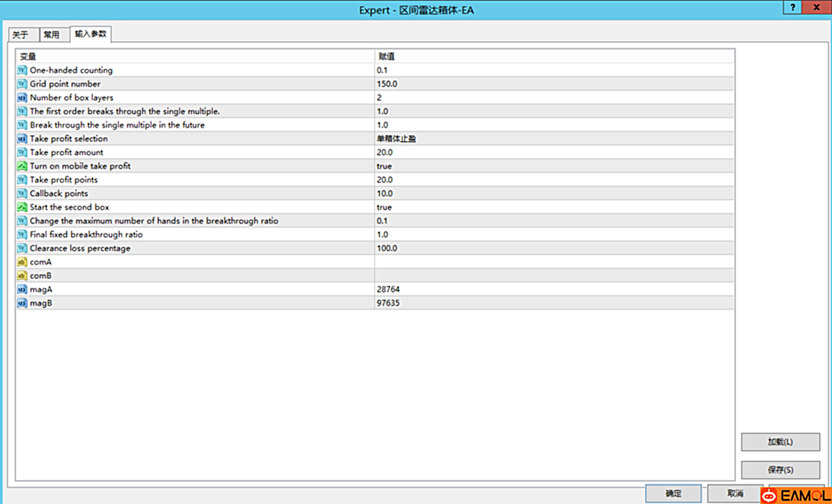This screenshot has width=832, height=504.
Task: Click the Take profit selection row icon
Action: tap(22, 139)
